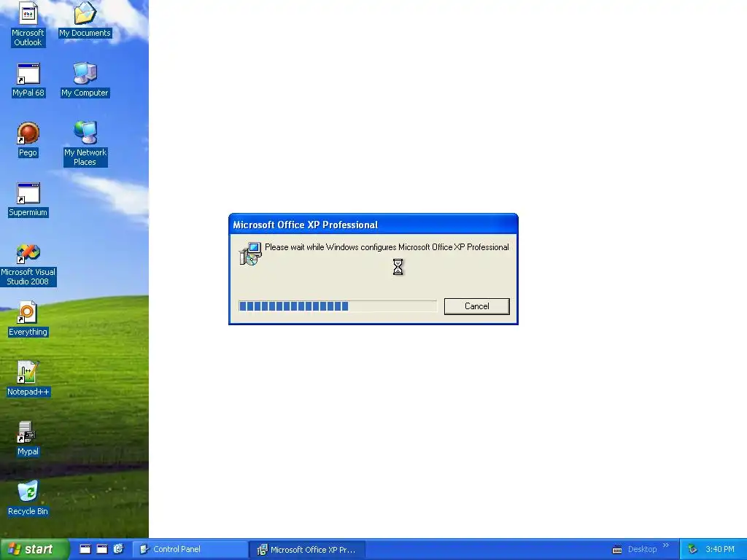This screenshot has height=560, width=747.
Task: Switch to Control Panel taskbar button
Action: click(190, 549)
